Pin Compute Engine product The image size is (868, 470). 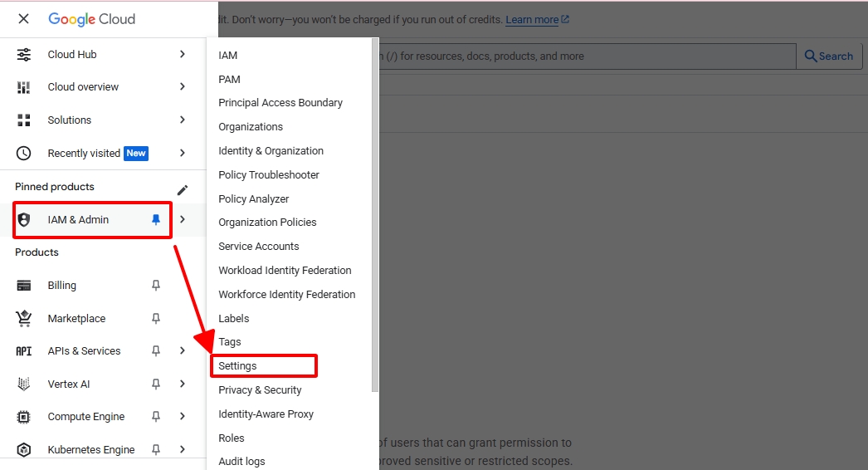point(156,417)
